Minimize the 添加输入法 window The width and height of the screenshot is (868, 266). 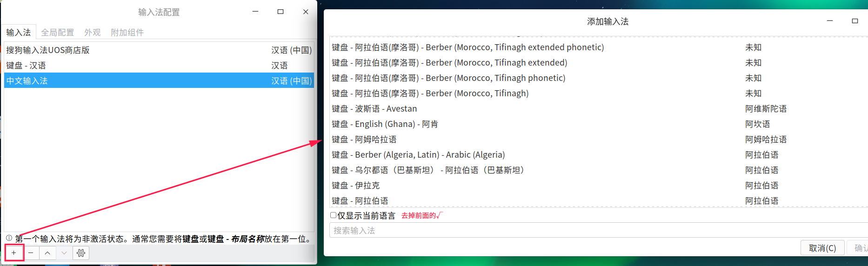click(830, 21)
